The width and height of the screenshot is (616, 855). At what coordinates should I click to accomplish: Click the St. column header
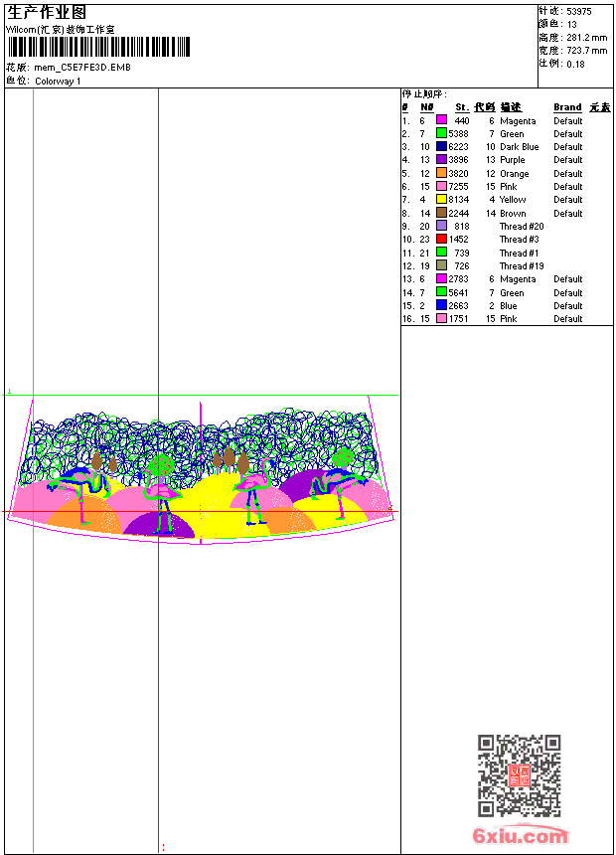tap(462, 107)
